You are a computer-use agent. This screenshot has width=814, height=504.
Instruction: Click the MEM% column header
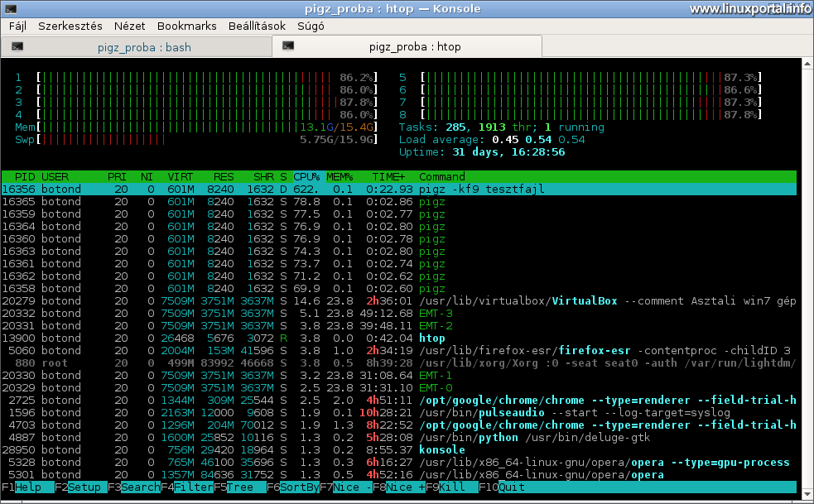point(340,177)
